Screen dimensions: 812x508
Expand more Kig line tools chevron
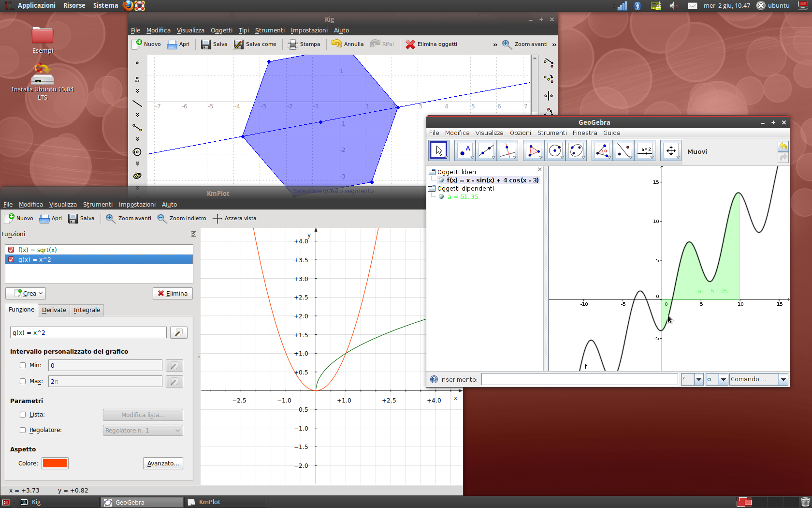tap(137, 115)
